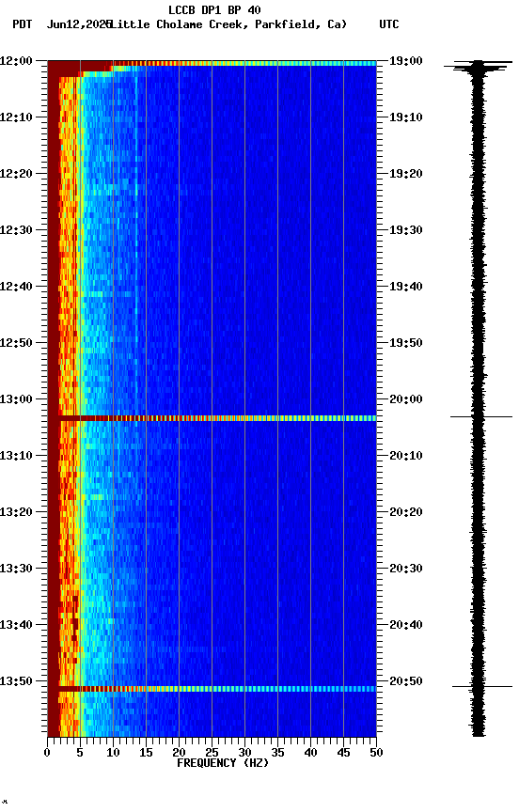Screen dimensions: 519x812
Task: Click the '12:20' PDT time label
Action: click(x=16, y=174)
